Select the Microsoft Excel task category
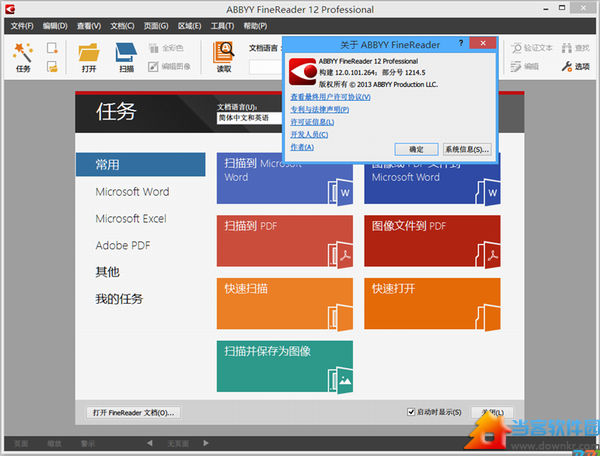 [x=131, y=218]
